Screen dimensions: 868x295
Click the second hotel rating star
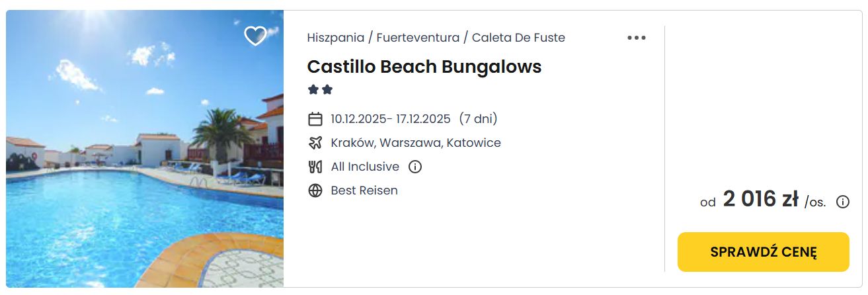pyautogui.click(x=327, y=90)
